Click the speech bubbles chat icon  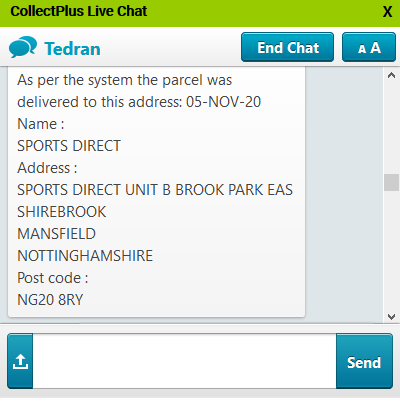[x=23, y=47]
